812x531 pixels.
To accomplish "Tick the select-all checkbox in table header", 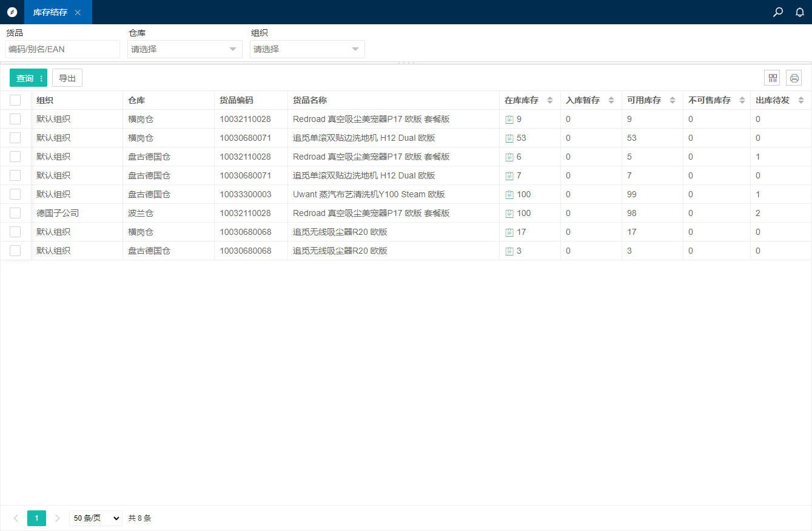I will point(15,101).
